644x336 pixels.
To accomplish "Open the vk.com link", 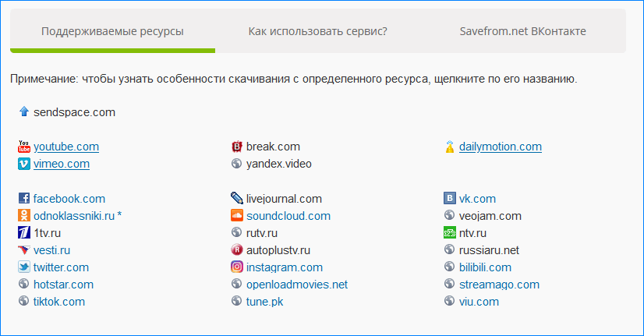I will tap(477, 199).
